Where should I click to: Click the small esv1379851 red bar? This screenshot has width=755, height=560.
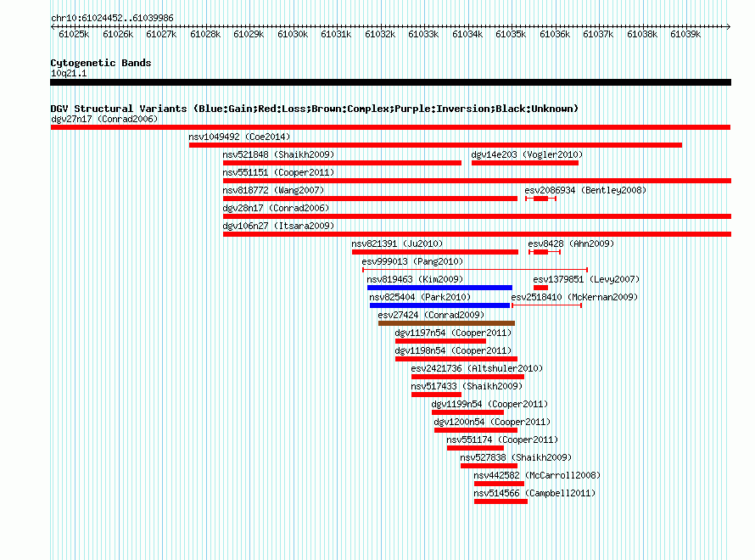(x=540, y=288)
